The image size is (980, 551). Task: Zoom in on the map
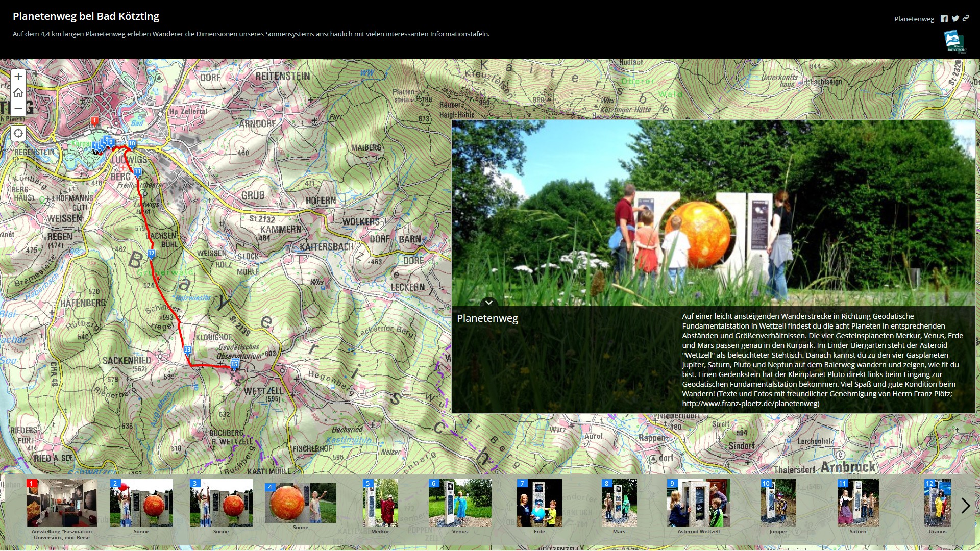pyautogui.click(x=18, y=77)
